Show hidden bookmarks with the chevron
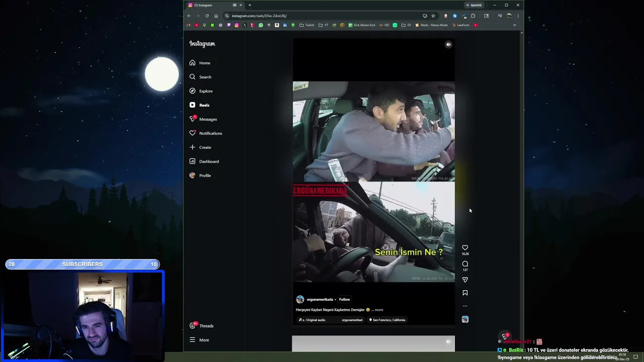Viewport: 644px width, 362px height. click(514, 25)
